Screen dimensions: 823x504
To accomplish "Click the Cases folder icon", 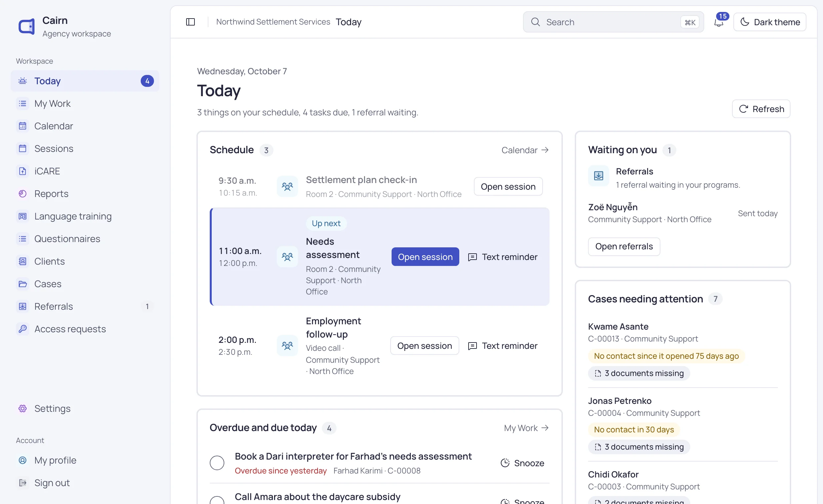I will point(22,284).
